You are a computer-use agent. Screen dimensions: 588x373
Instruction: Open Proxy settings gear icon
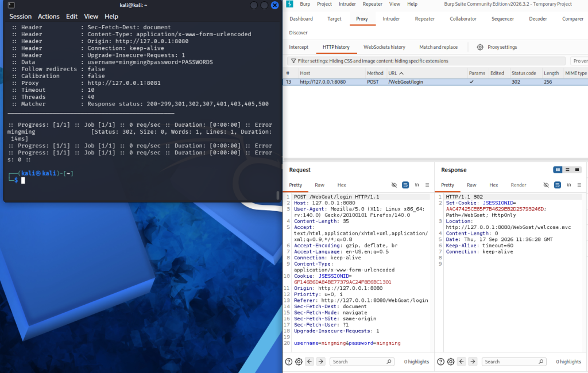tap(480, 47)
